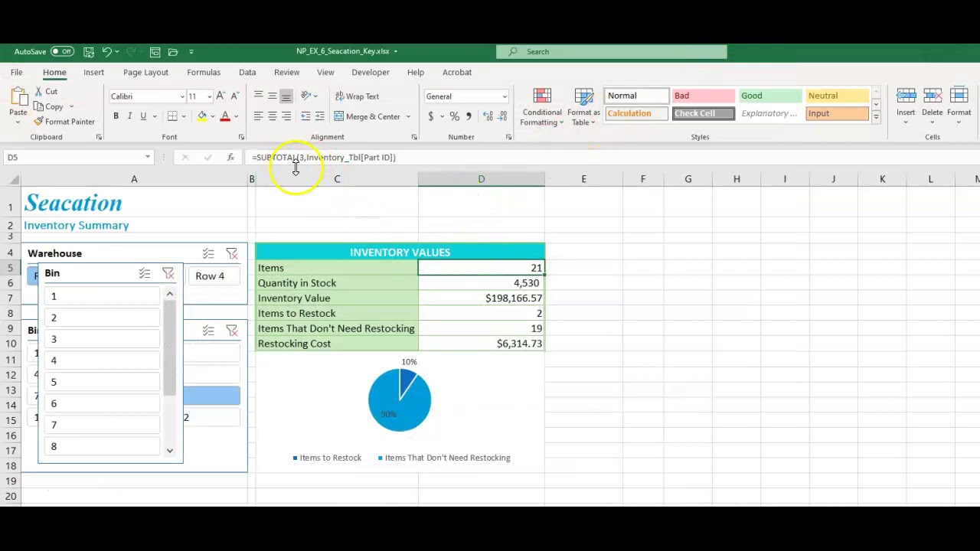This screenshot has width=980, height=551.
Task: Open the Calibri font name dropdown
Action: click(182, 96)
